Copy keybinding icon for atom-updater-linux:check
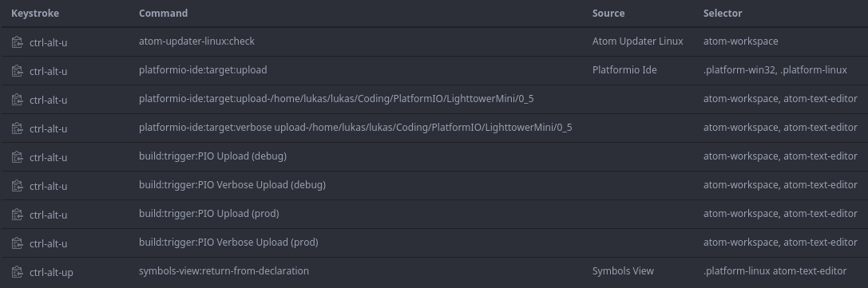The image size is (868, 288). [x=18, y=42]
